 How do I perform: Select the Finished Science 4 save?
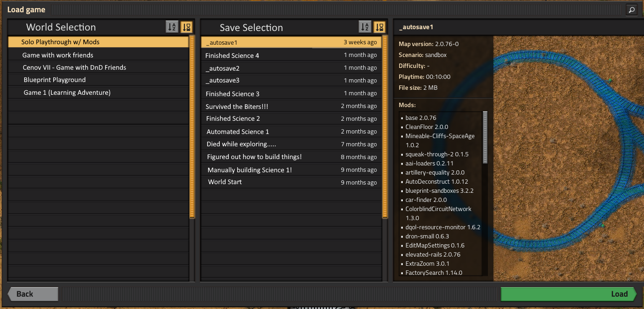pos(291,55)
